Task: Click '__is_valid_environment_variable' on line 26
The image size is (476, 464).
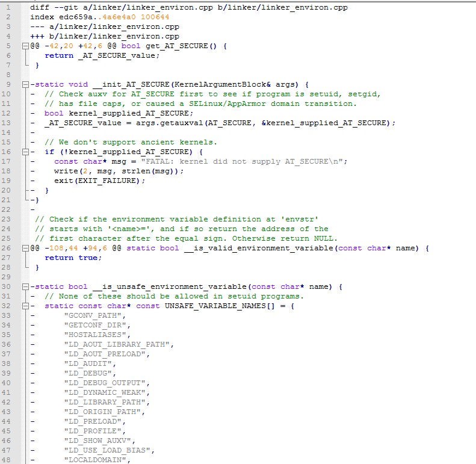Action: (259, 249)
